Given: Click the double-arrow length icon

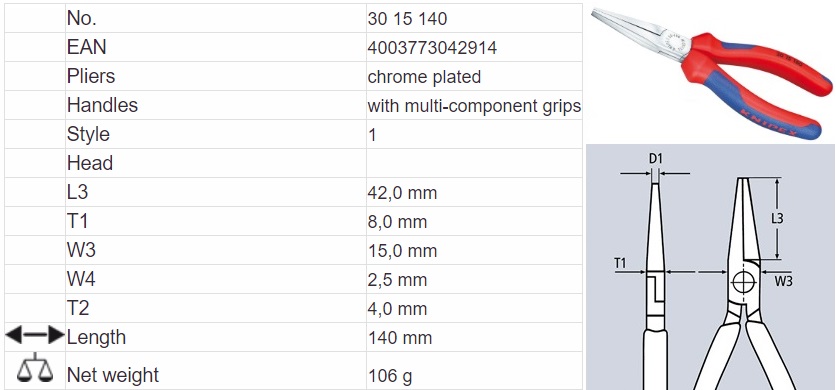Looking at the screenshot, I should pos(35,336).
